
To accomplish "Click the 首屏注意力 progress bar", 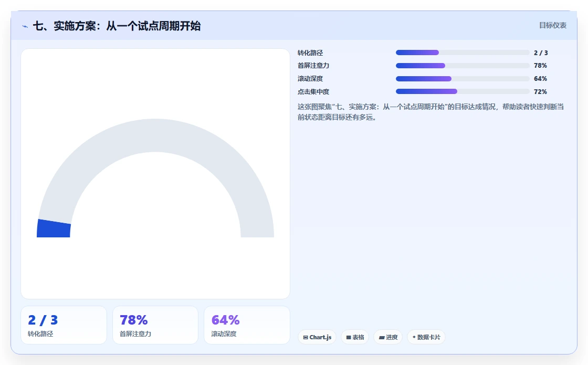I will 463,66.
